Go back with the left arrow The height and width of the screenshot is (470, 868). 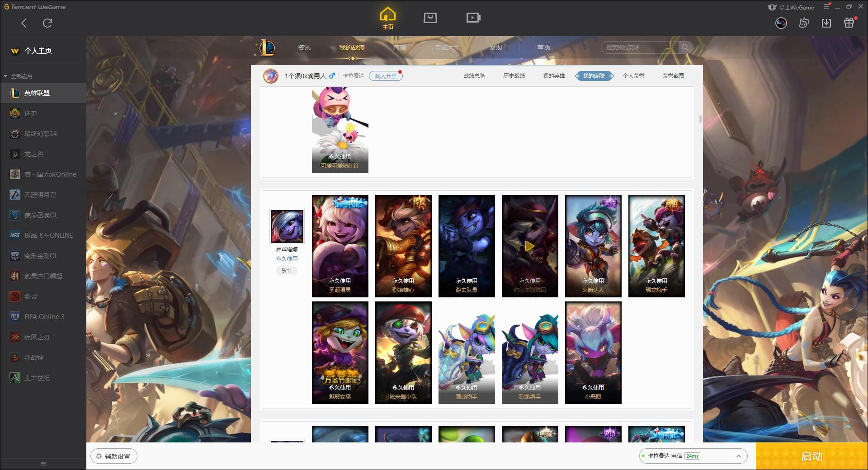click(x=24, y=23)
